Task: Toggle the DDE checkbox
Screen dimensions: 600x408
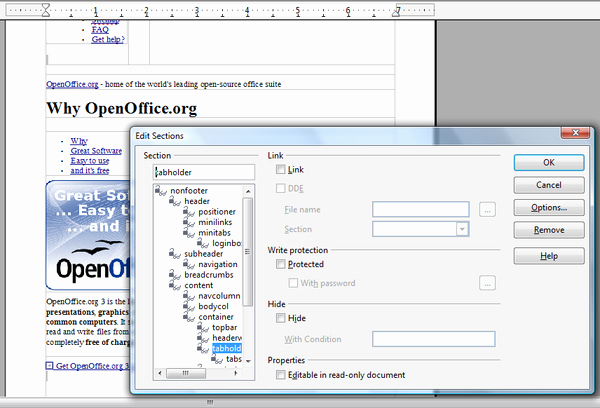Action: click(280, 188)
